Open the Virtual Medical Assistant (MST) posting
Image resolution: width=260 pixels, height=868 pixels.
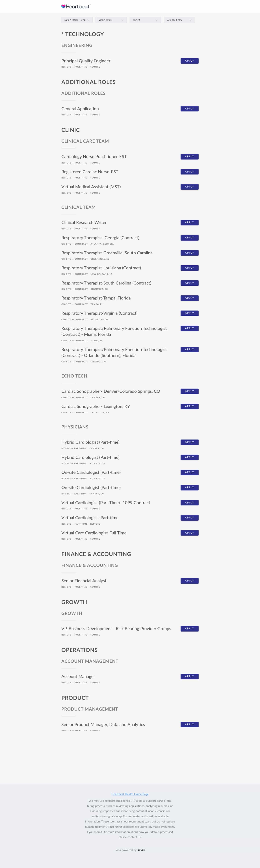coord(91,187)
